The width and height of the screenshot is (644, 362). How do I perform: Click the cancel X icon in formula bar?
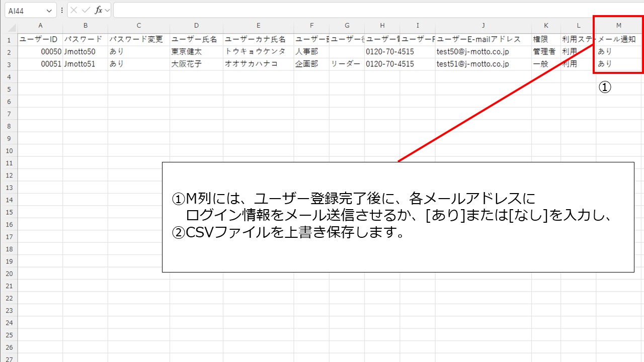tap(74, 10)
